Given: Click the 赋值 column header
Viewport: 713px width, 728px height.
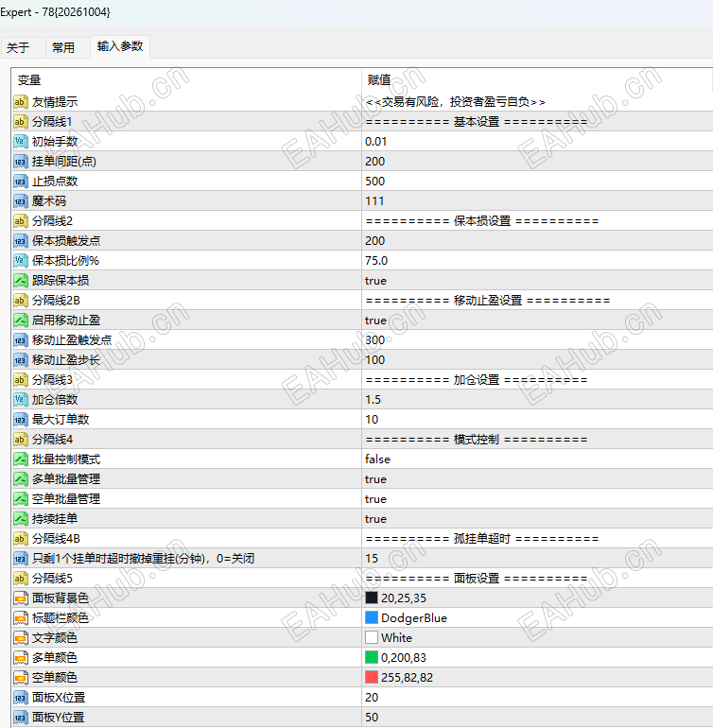Looking at the screenshot, I should 378,79.
